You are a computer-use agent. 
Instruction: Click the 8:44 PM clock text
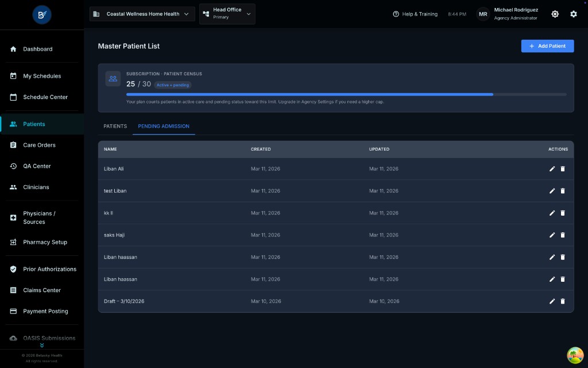click(x=457, y=14)
